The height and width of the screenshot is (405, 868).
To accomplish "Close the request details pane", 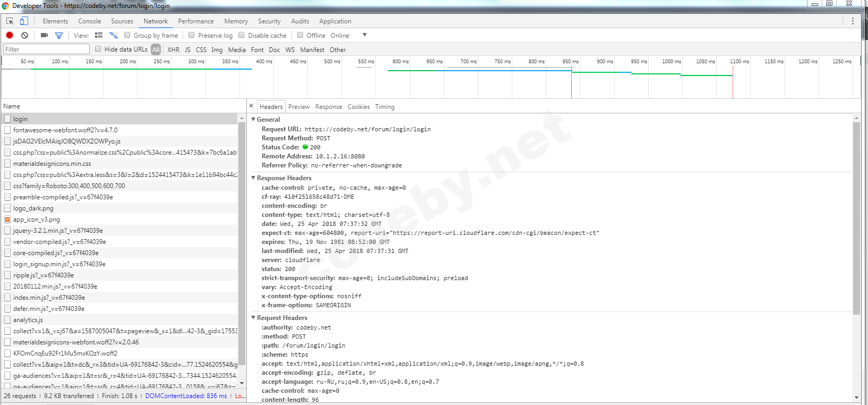I will [251, 106].
